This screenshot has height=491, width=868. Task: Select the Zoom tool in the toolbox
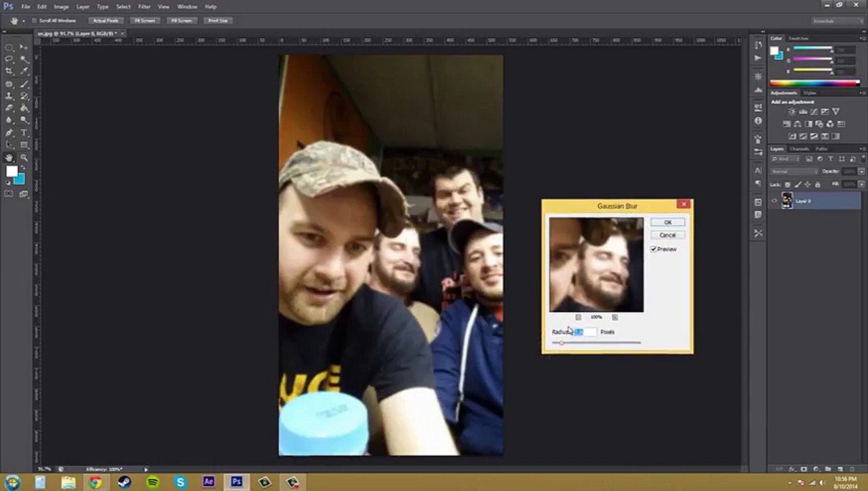[x=24, y=158]
